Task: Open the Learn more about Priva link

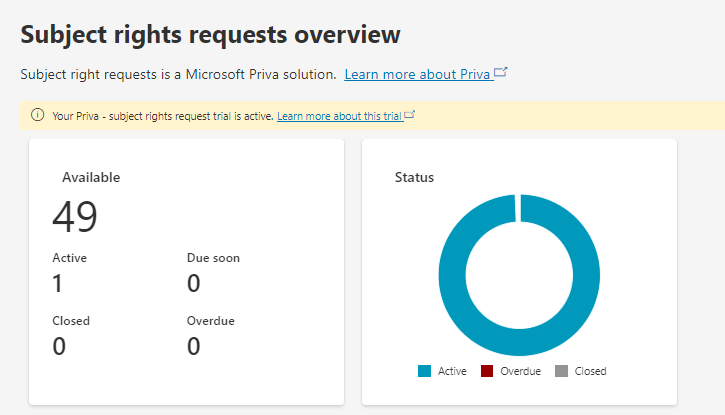Action: click(x=418, y=74)
